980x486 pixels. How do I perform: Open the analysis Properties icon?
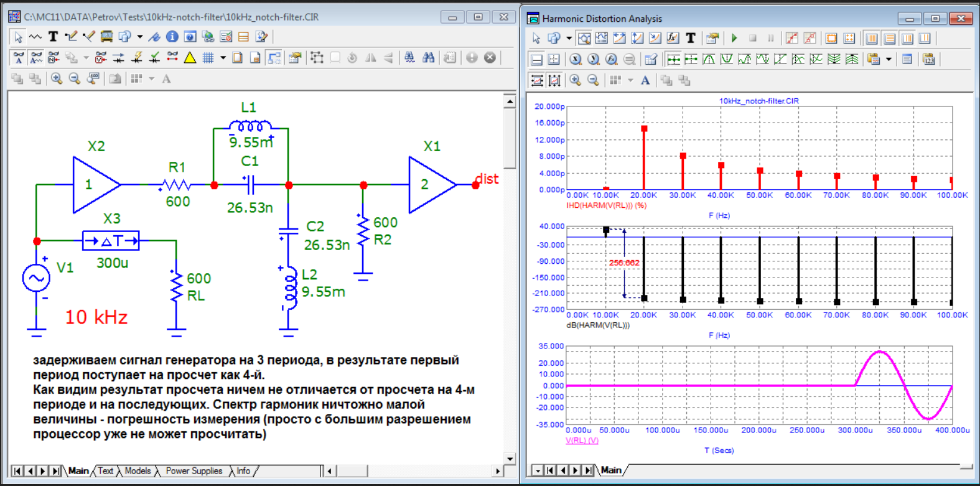click(x=712, y=38)
